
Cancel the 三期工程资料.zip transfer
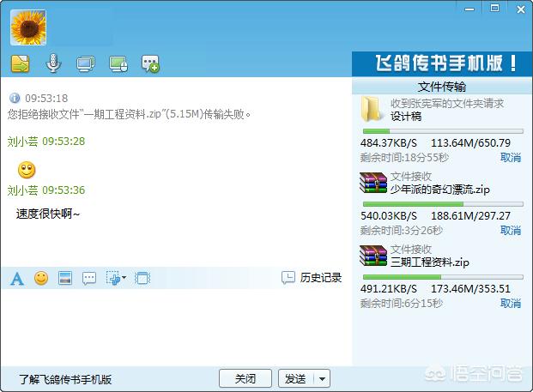coord(511,303)
